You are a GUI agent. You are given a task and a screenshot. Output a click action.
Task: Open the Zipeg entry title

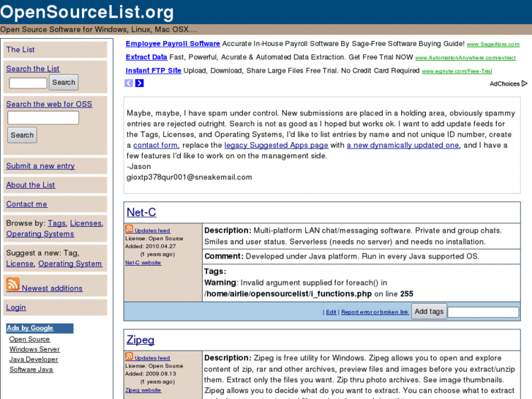(x=141, y=340)
